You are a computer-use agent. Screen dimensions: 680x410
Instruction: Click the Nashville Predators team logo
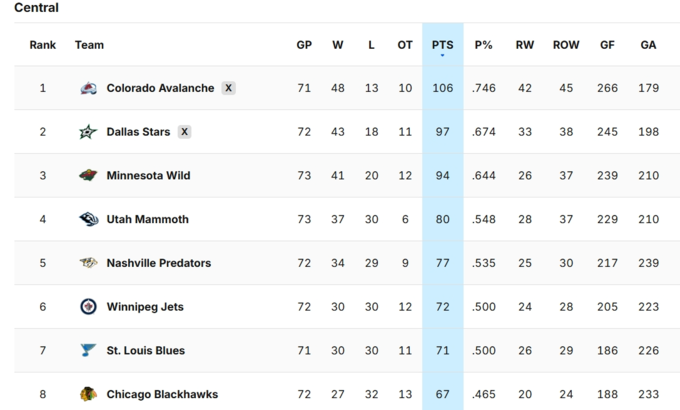[x=88, y=263]
